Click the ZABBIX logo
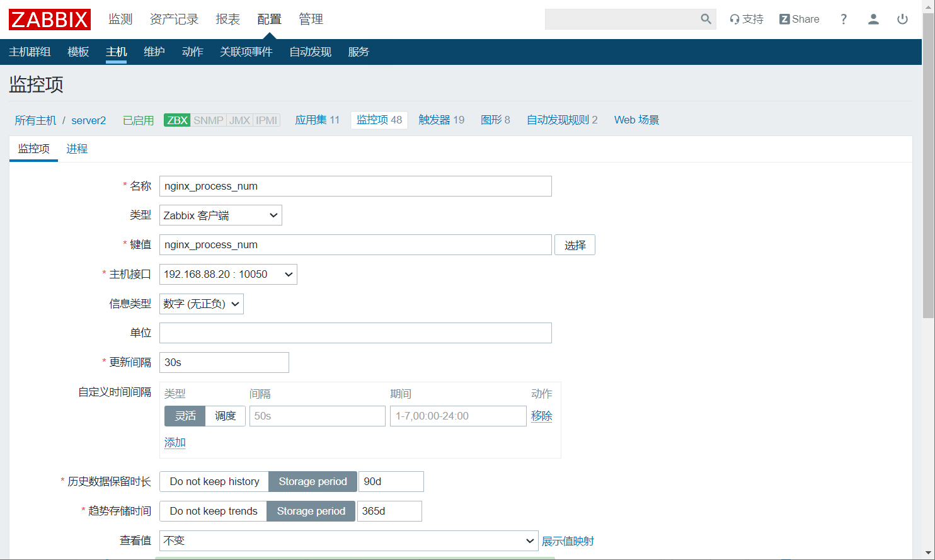The height and width of the screenshot is (560, 935). [x=50, y=20]
